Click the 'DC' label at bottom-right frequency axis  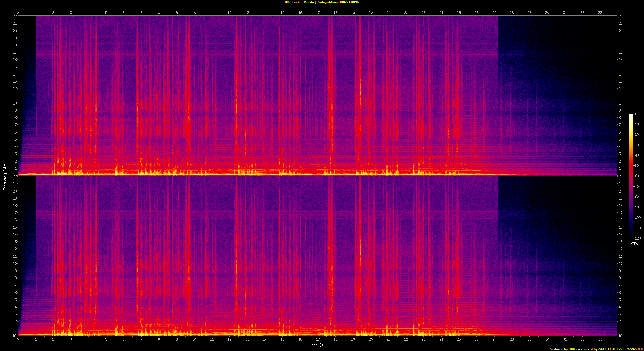pyautogui.click(x=621, y=336)
